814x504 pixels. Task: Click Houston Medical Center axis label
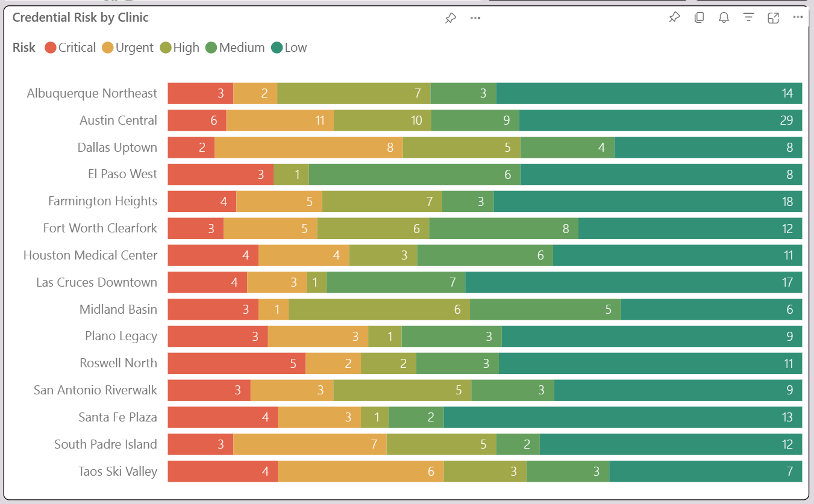[90, 255]
